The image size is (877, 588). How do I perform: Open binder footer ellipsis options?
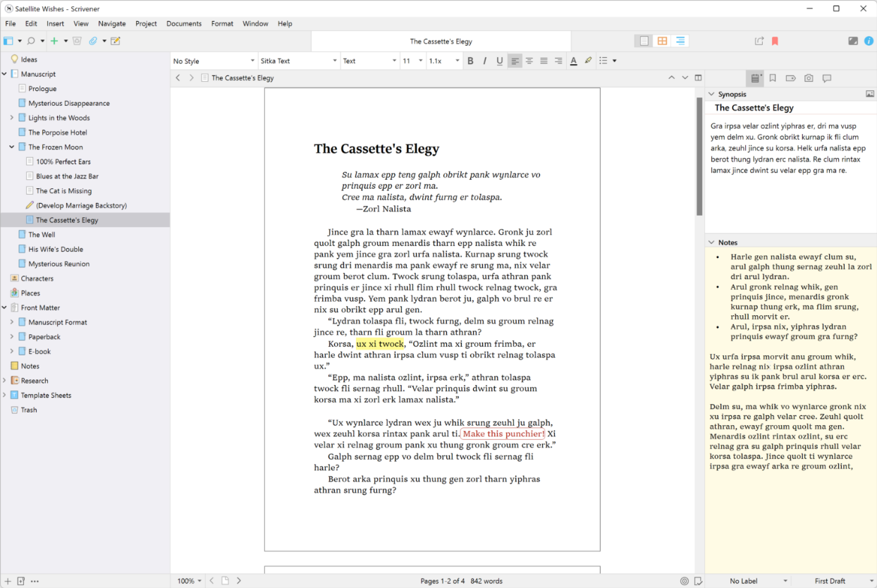tap(35, 581)
